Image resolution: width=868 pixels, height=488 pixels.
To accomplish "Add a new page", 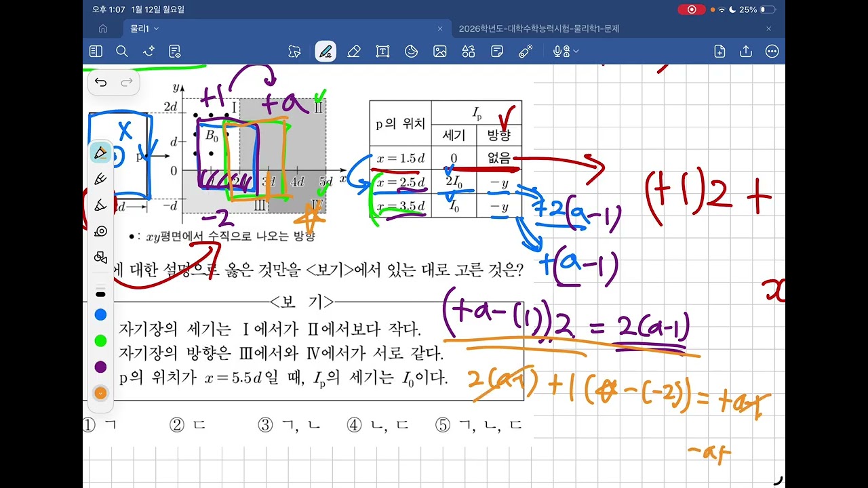I will 720,52.
